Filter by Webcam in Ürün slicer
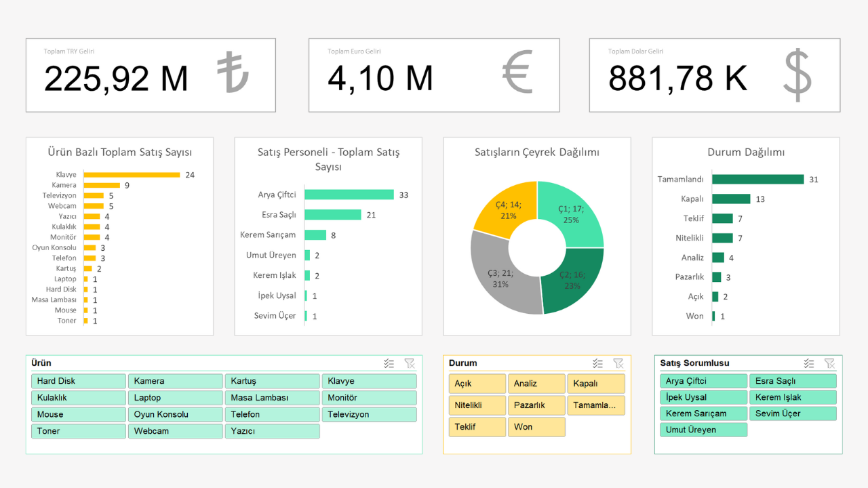Viewport: 868px width, 488px height. [176, 431]
